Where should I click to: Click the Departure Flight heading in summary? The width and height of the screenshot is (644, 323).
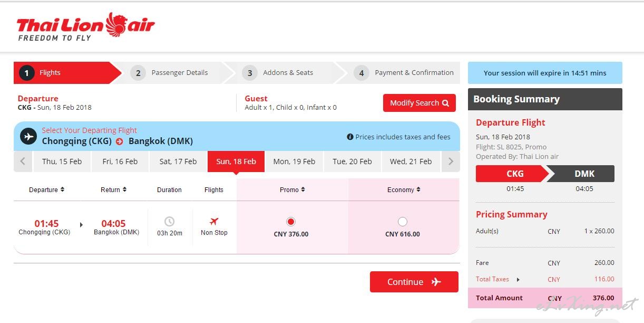tap(510, 122)
